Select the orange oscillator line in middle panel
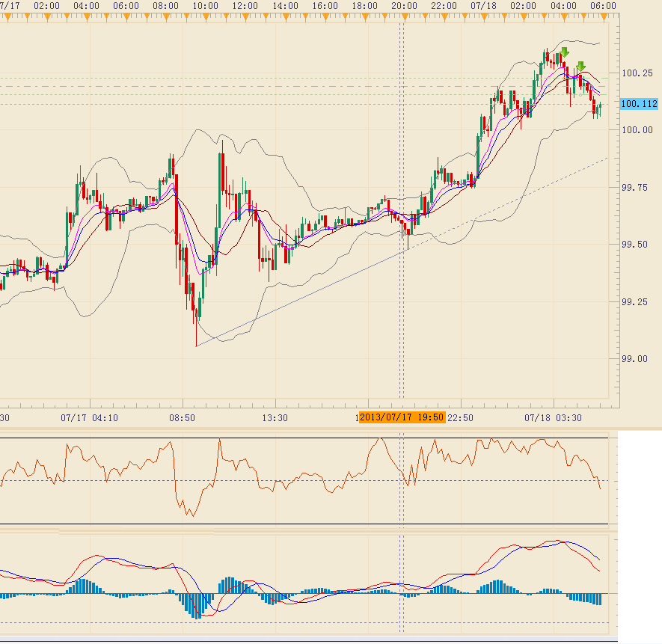Viewport: 662px width, 644px height. click(x=300, y=477)
